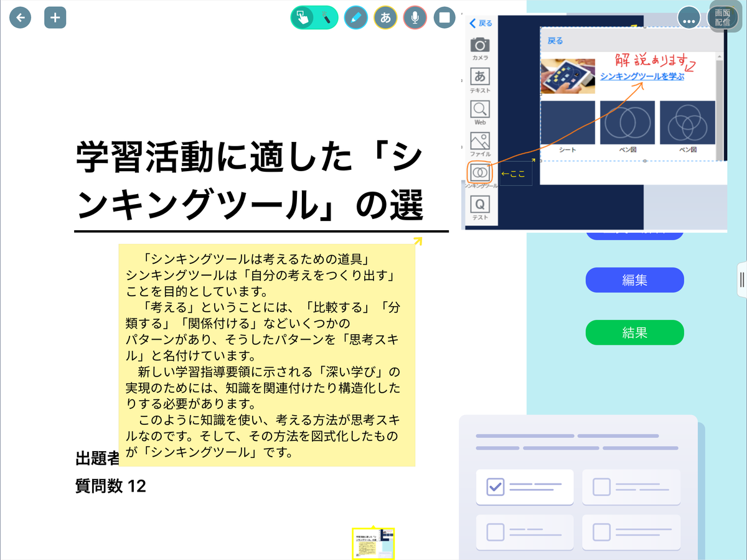This screenshot has height=560, width=747.
Task: Select the camera (カメラ) tool in the sidebar
Action: tap(479, 45)
